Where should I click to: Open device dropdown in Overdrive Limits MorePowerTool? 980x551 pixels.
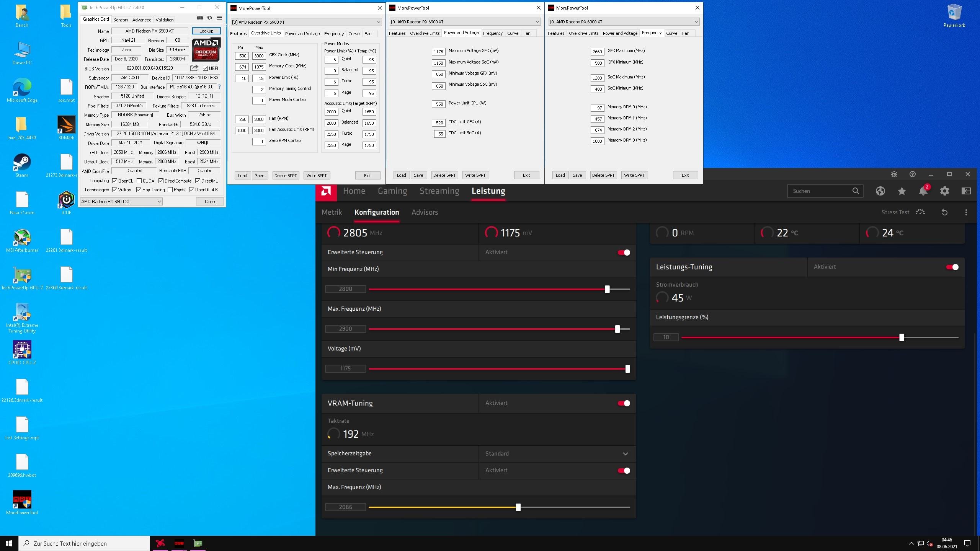click(306, 22)
